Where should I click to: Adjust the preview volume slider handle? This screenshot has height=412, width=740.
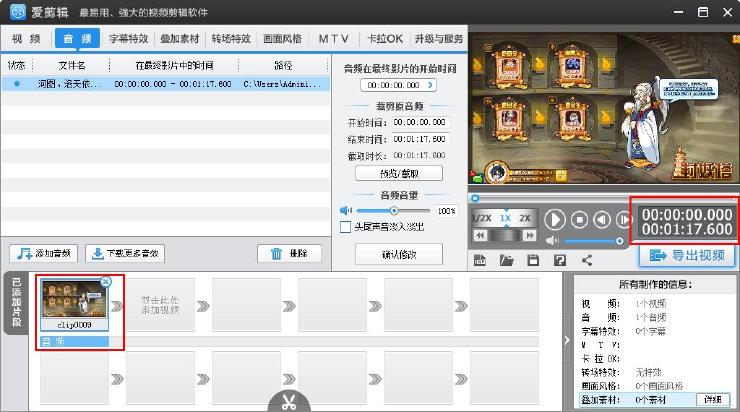[620, 241]
